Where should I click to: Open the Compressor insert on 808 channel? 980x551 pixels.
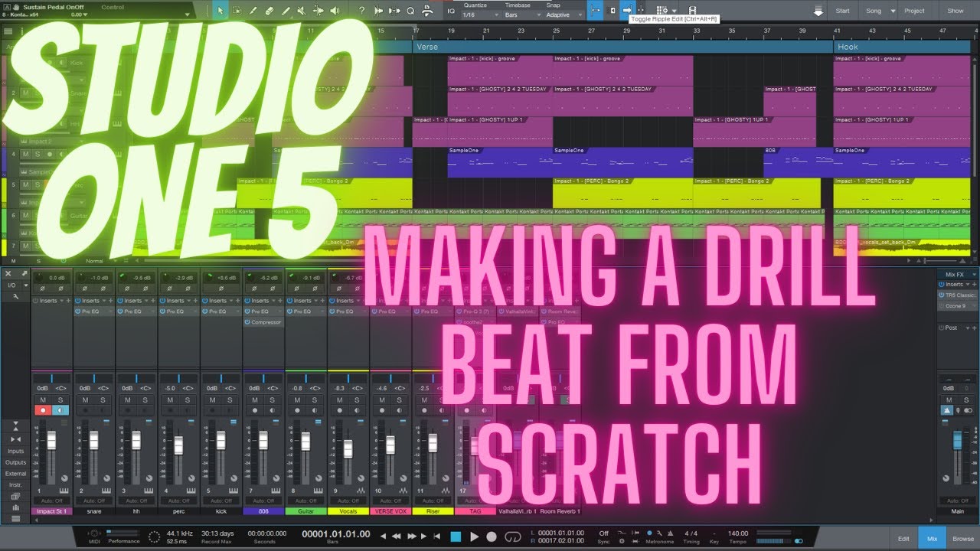click(x=266, y=322)
